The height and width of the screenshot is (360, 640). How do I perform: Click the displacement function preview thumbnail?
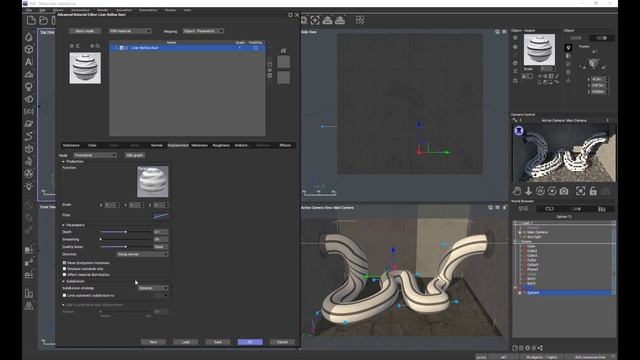click(153, 182)
